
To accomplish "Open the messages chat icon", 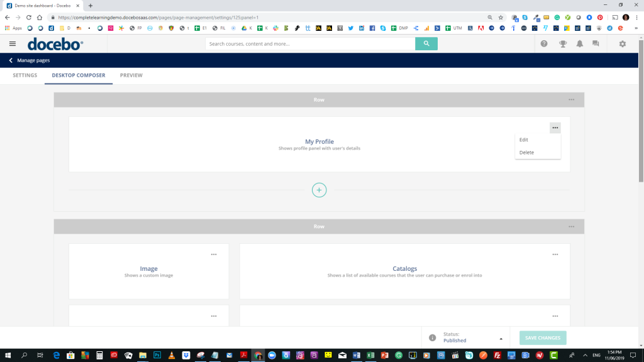I will [597, 44].
